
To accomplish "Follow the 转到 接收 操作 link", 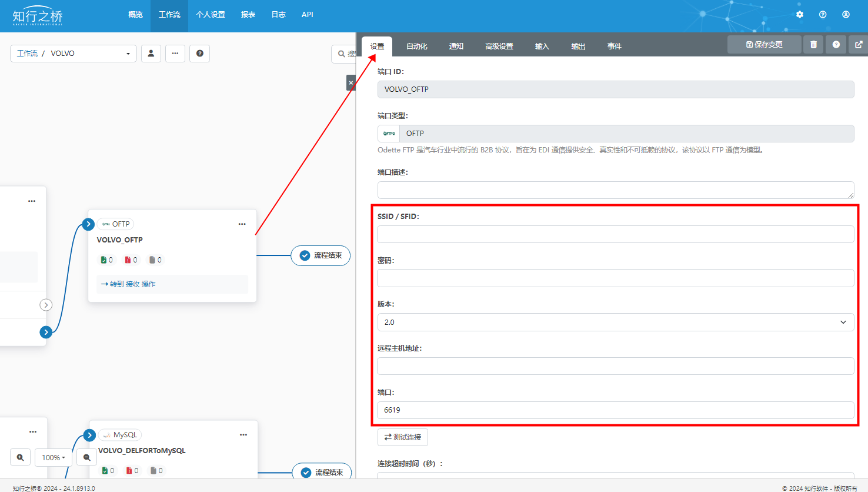I will (128, 284).
